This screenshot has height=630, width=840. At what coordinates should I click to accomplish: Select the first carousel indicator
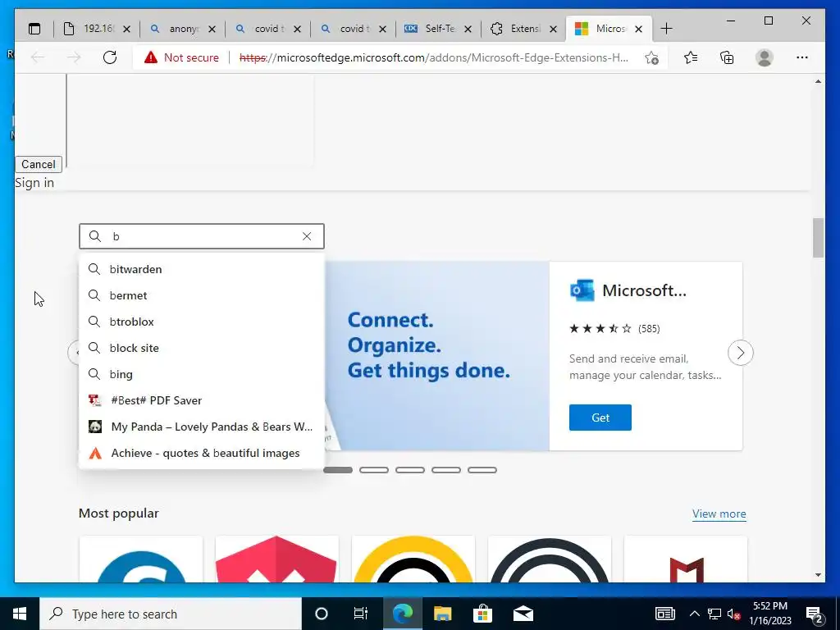pyautogui.click(x=338, y=470)
